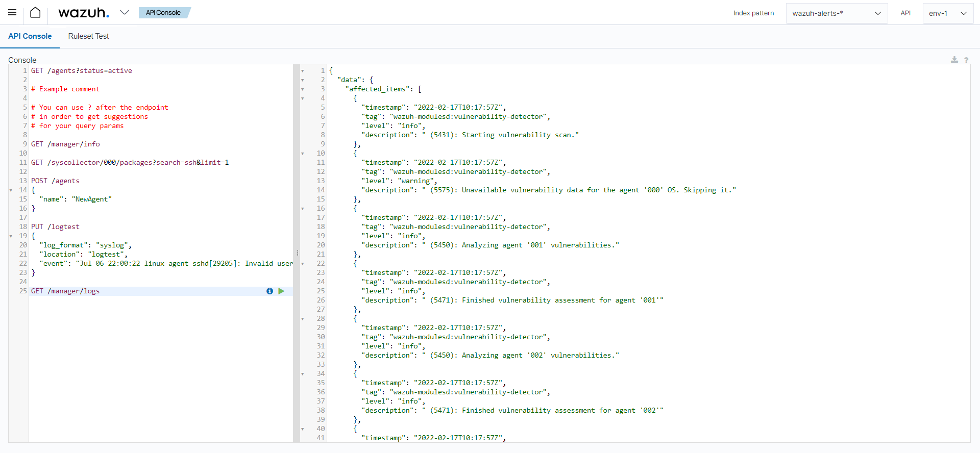980x453 pixels.
Task: Click 'Finished vulnerability assessment for agent 001' line
Action: pos(512,300)
